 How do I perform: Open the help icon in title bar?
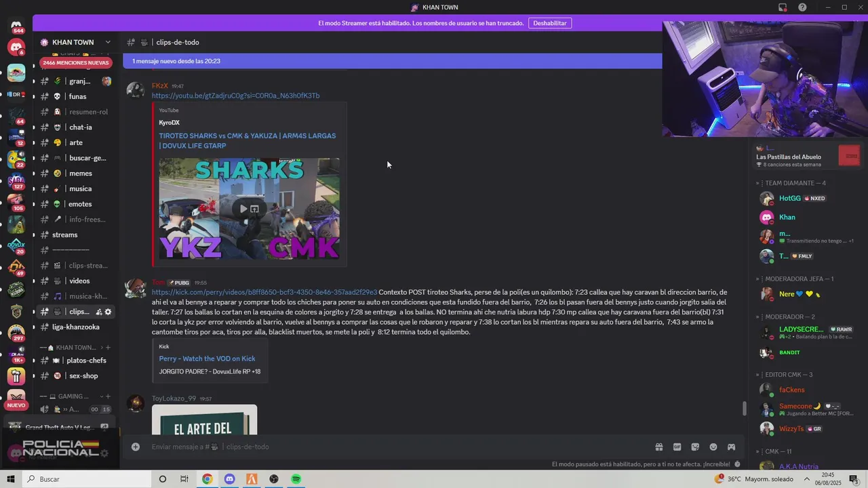pyautogui.click(x=803, y=7)
